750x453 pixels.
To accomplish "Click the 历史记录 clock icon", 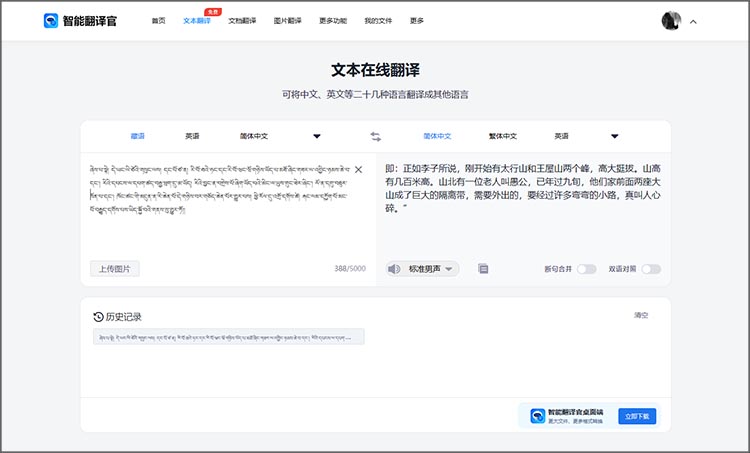I will (98, 316).
